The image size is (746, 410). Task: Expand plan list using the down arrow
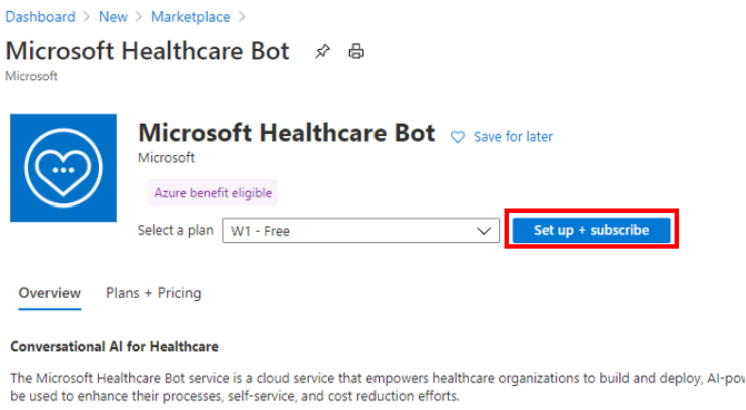pyautogui.click(x=484, y=231)
